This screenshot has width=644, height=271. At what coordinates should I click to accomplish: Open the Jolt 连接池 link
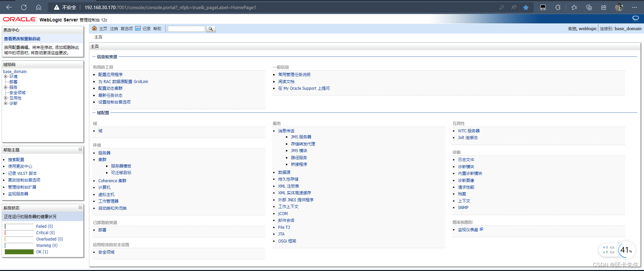click(x=468, y=138)
